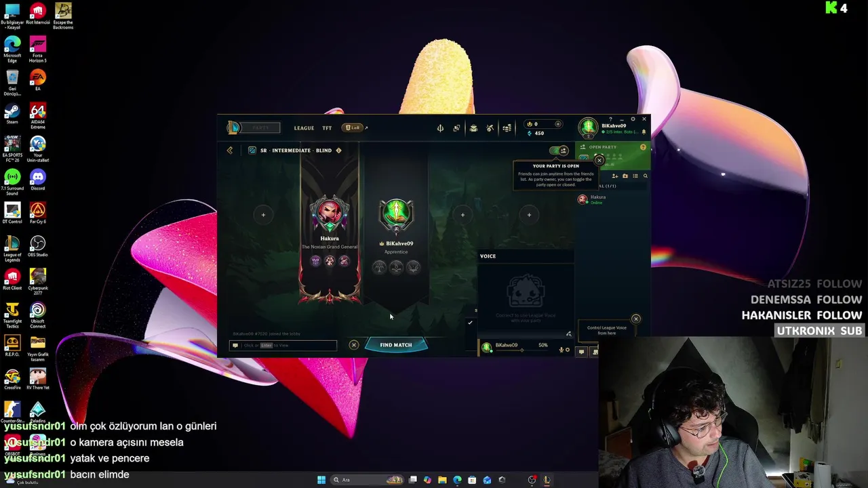
Task: Search friends with magnifier icon
Action: point(645,176)
